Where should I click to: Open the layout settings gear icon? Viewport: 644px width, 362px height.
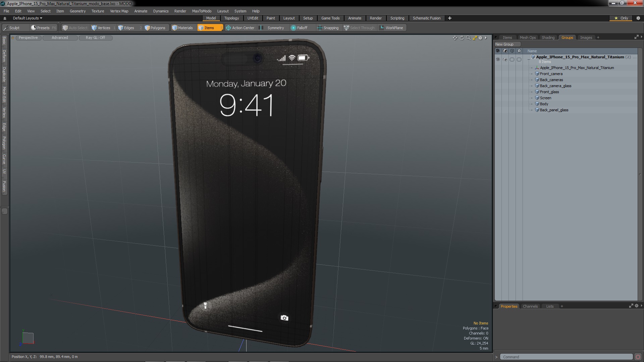(x=638, y=18)
